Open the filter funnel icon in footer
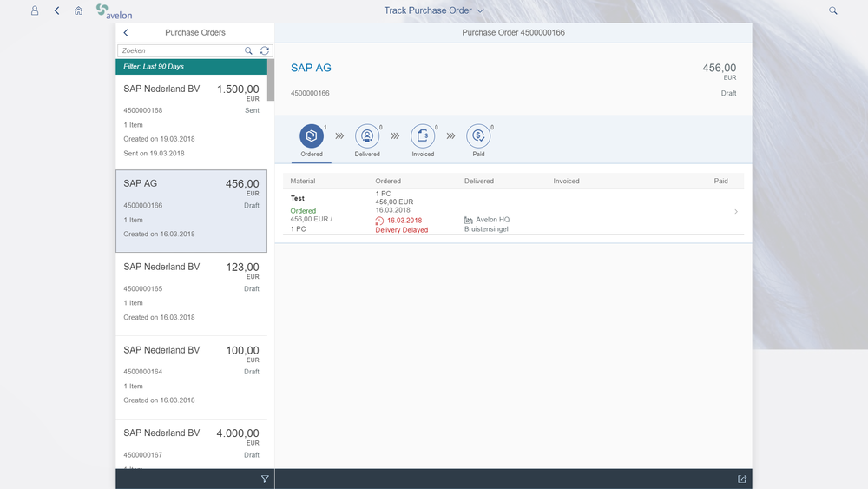This screenshot has width=868, height=489. click(x=265, y=479)
